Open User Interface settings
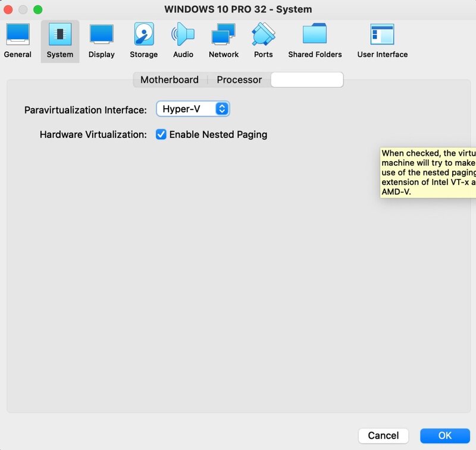The height and width of the screenshot is (450, 476). pyautogui.click(x=382, y=41)
